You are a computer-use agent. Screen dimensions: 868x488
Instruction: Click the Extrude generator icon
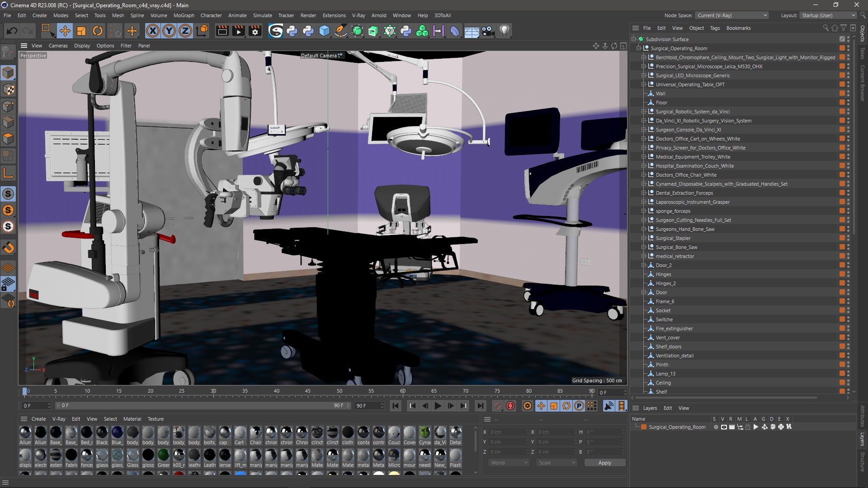373,31
